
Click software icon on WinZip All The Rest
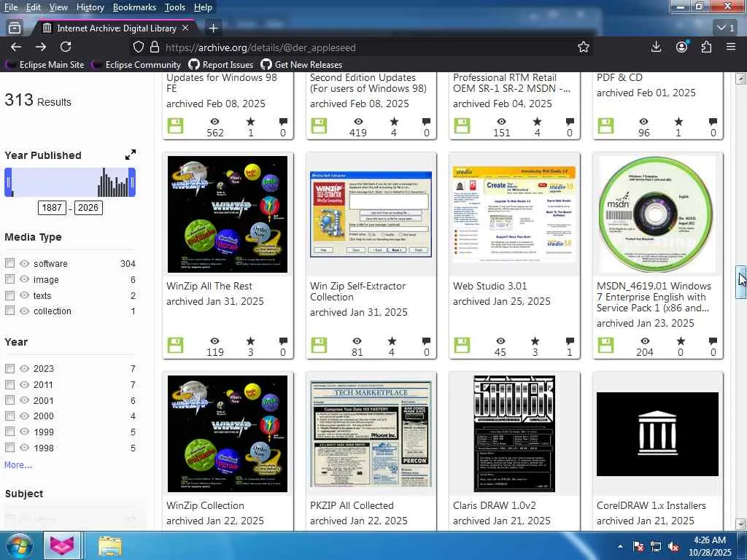pos(175,345)
